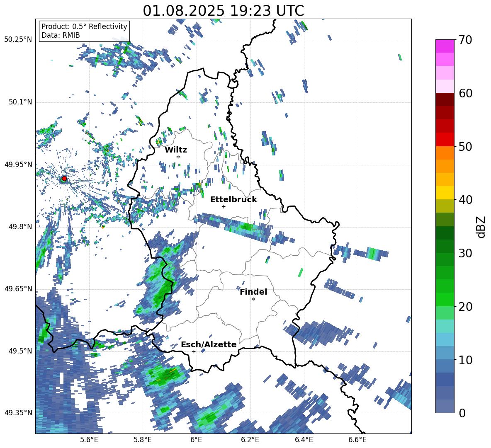Pick the dark maroon colorbar swatch below 60
Image resolution: width=491 pixels, height=448 pixels.
(445, 99)
